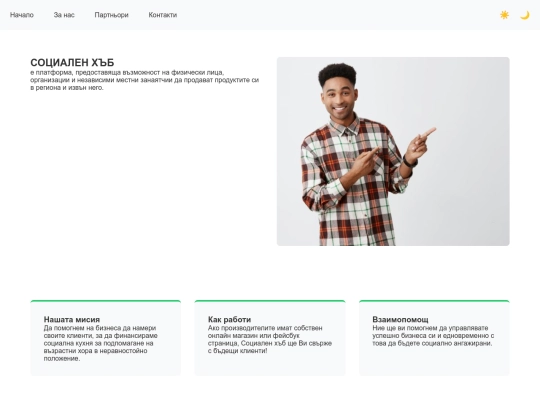Switch to dark theme via moon icon
The image size is (540, 405).
(525, 15)
